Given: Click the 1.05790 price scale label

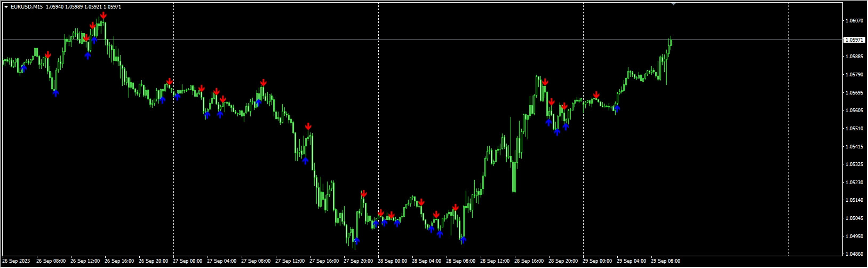Looking at the screenshot, I should (x=854, y=75).
